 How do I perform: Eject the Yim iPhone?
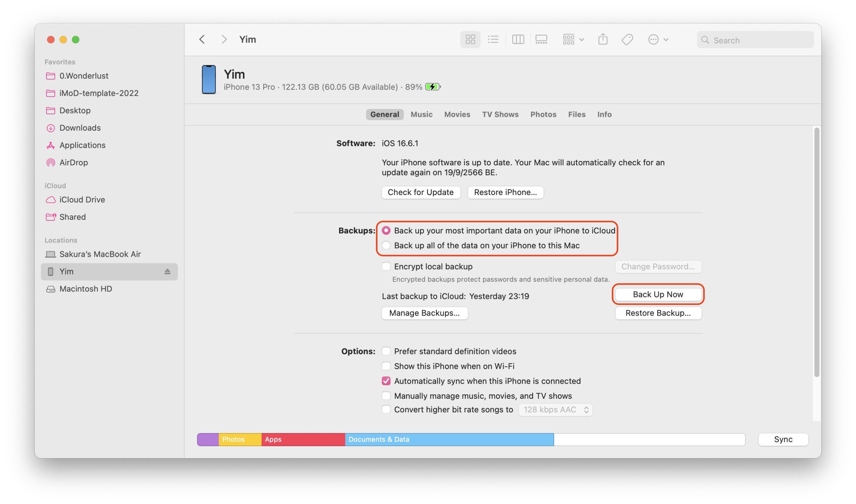click(x=167, y=272)
